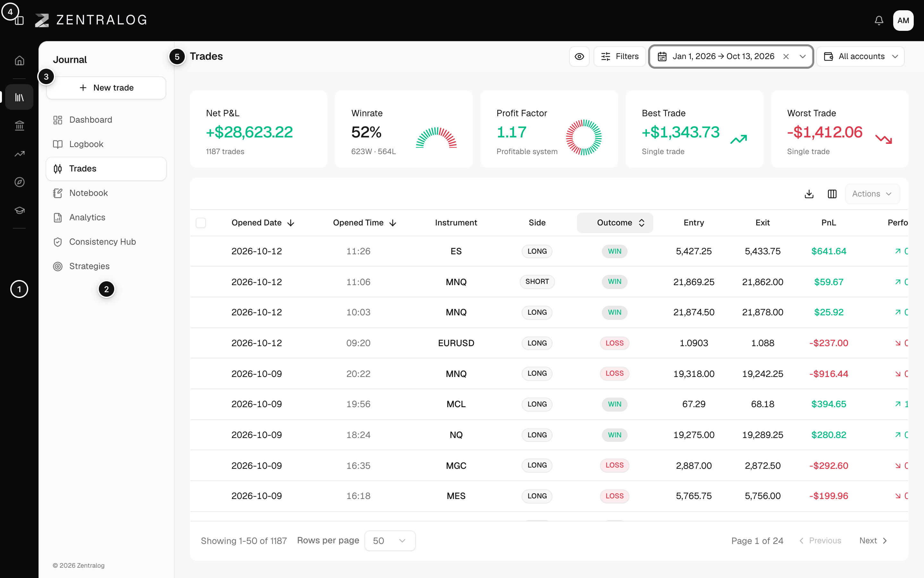Clear the date range with X icon
The image size is (924, 578).
pyautogui.click(x=786, y=57)
